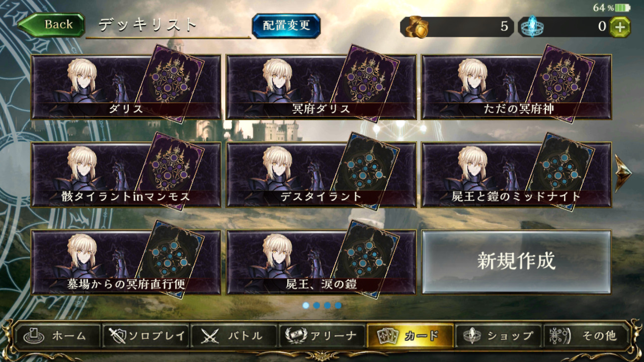Jump to the fourth page indicator dot

(x=338, y=305)
